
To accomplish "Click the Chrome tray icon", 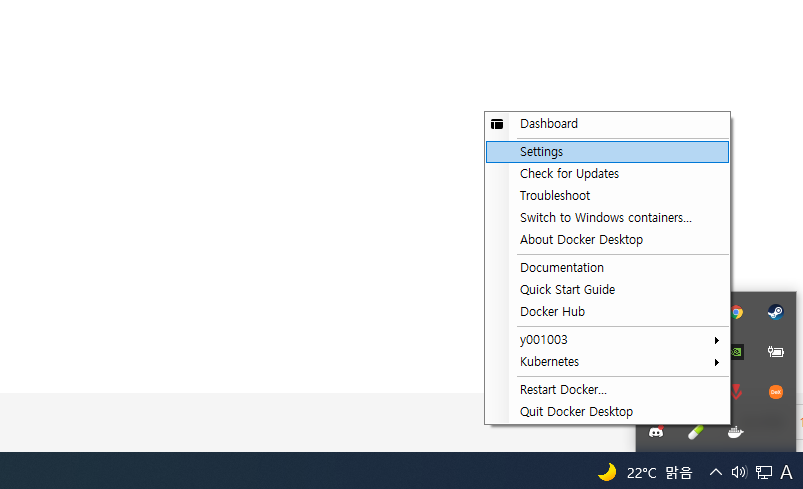I will click(x=737, y=312).
